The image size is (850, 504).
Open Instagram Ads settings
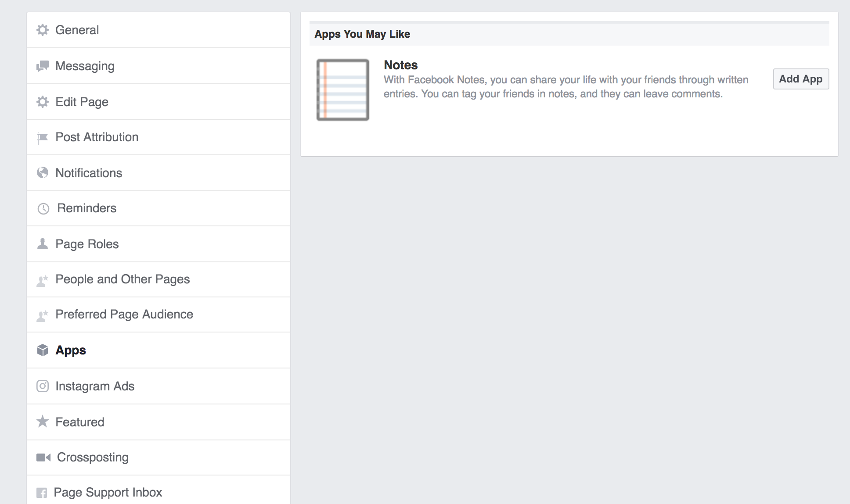[158, 386]
